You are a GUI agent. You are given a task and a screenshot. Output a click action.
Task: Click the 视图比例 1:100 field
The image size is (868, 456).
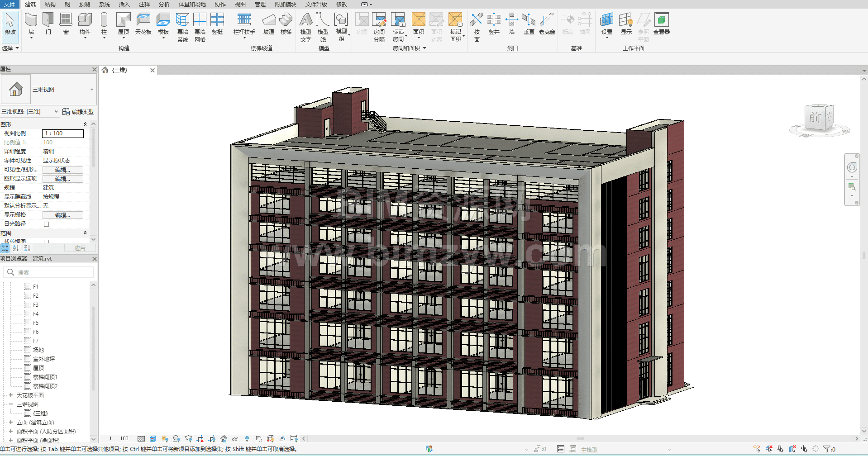click(62, 133)
